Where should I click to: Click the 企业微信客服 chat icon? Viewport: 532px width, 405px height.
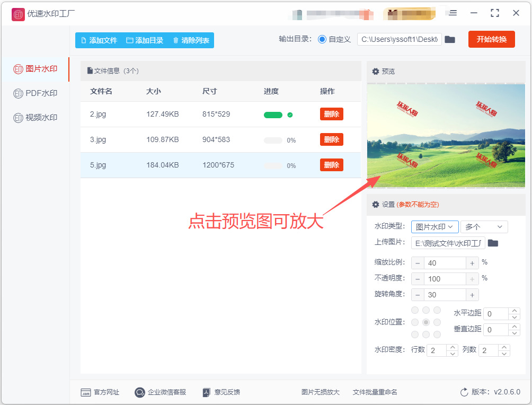[140, 392]
